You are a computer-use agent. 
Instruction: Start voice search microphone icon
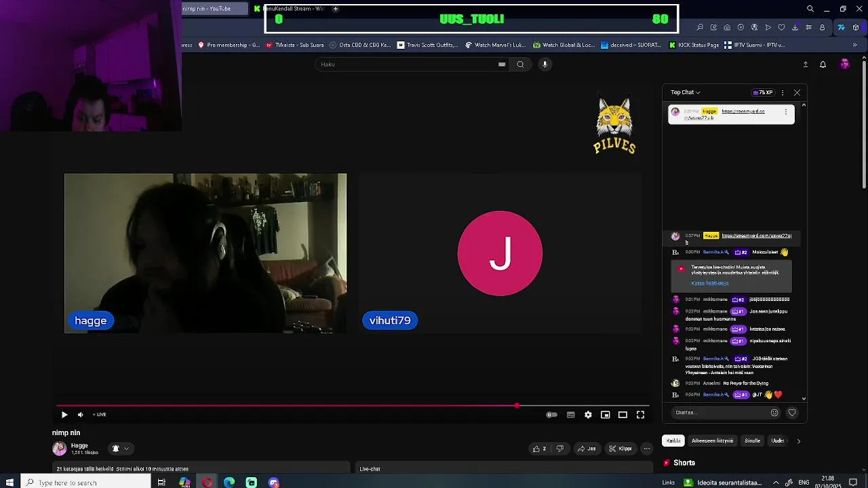pyautogui.click(x=545, y=64)
